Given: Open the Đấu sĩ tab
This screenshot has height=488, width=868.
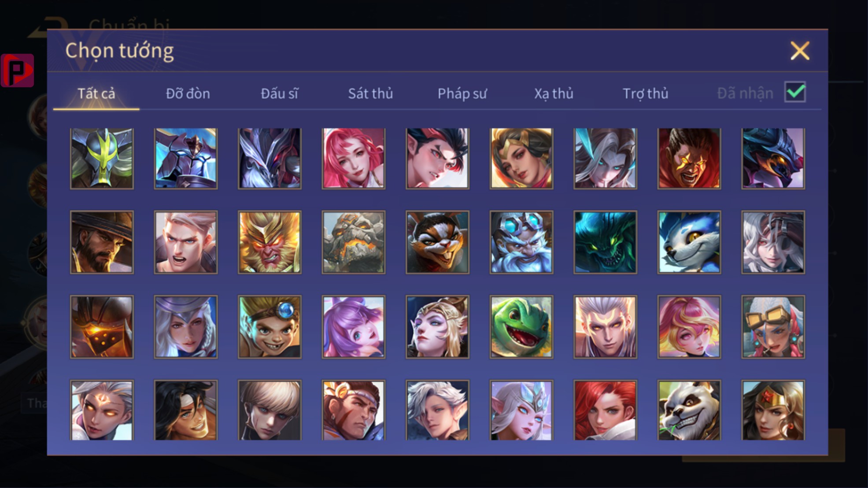Looking at the screenshot, I should [279, 93].
